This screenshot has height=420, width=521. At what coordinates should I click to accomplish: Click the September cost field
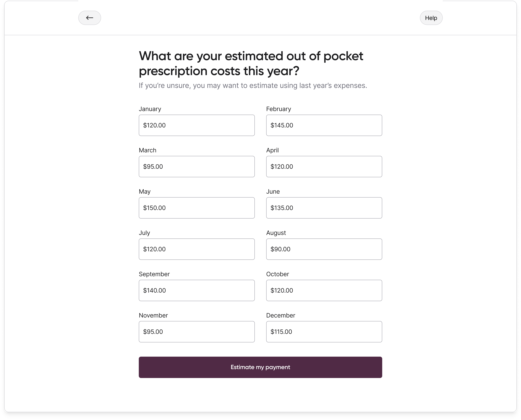(196, 290)
